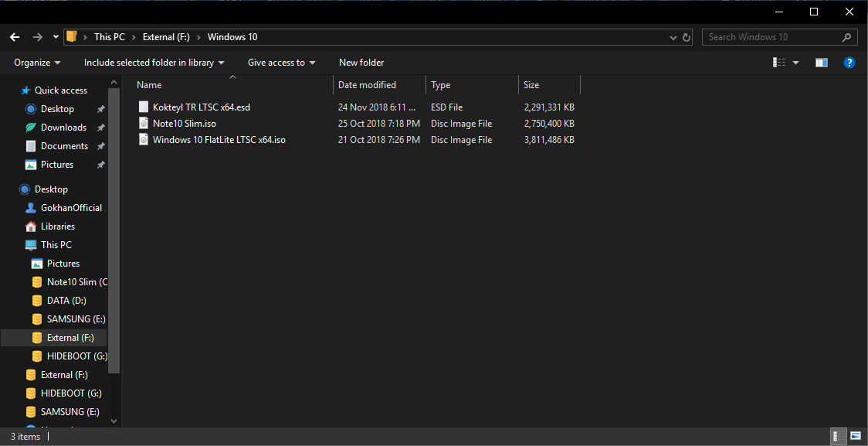868x446 pixels.
Task: Open SAMSUNG (E:) under This PC
Action: pyautogui.click(x=76, y=319)
